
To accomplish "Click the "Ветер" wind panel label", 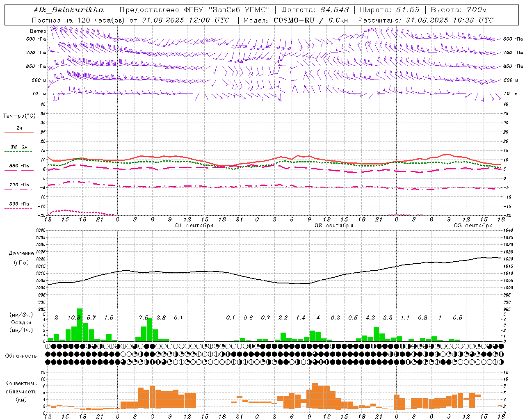I will [x=38, y=31].
